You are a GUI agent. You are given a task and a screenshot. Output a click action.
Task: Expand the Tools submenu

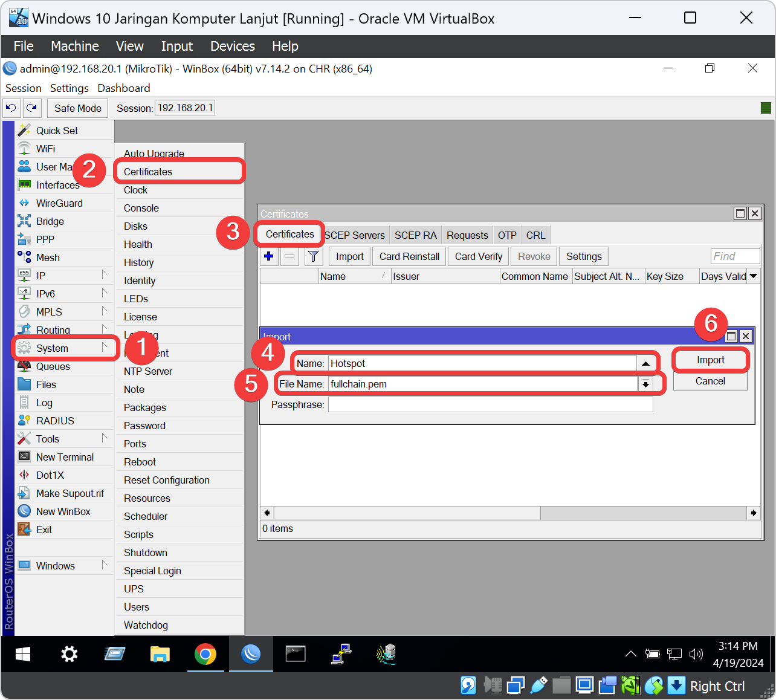pos(105,438)
